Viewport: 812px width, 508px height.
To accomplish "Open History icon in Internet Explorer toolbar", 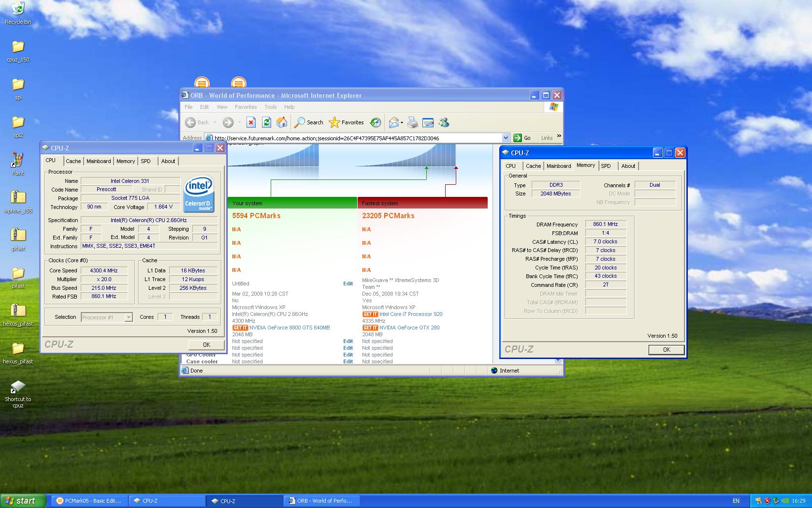I will click(x=376, y=122).
